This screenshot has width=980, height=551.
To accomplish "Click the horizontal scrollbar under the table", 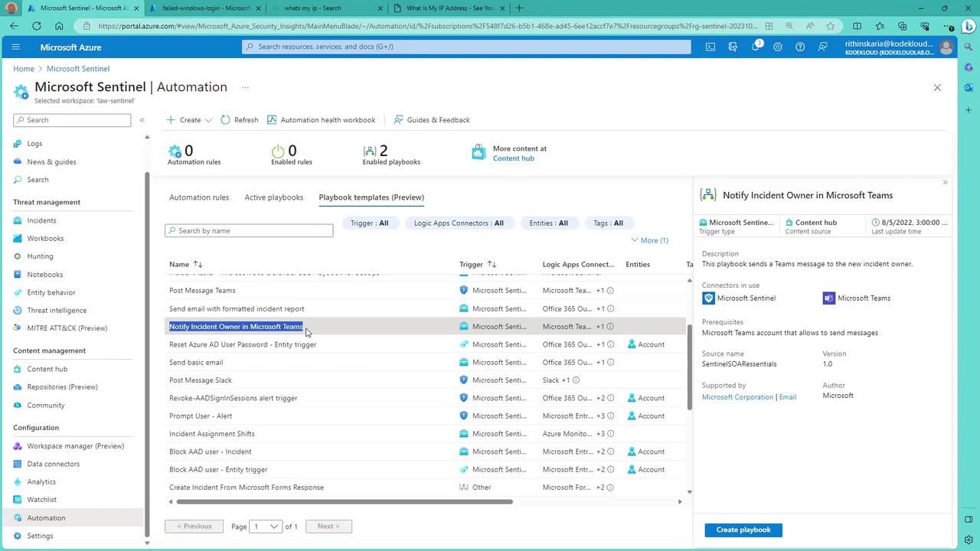I will coord(344,502).
